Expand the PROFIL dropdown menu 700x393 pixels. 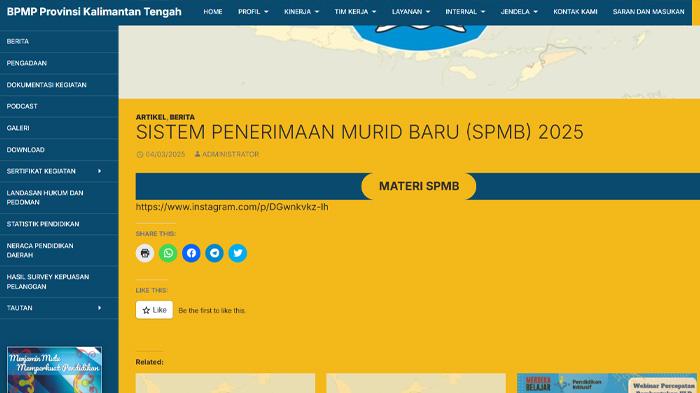[253, 12]
